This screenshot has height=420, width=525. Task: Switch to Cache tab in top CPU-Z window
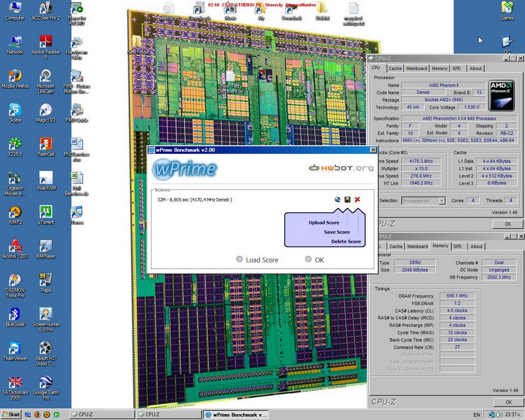pos(395,69)
